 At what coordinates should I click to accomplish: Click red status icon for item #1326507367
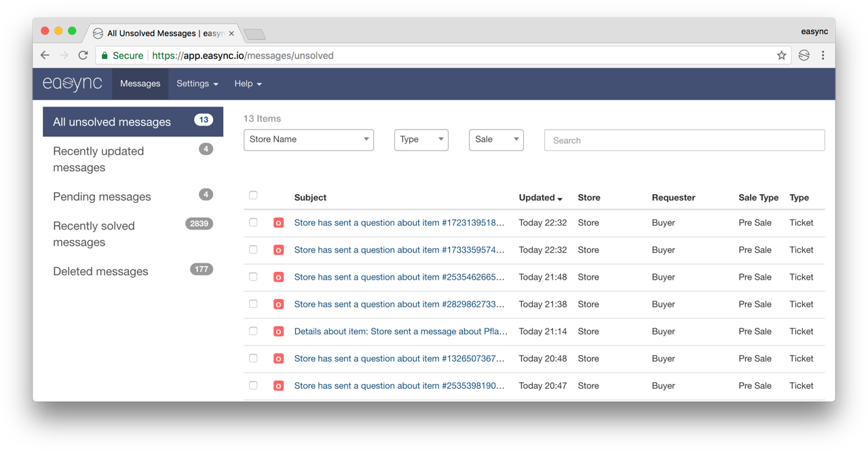pos(278,358)
